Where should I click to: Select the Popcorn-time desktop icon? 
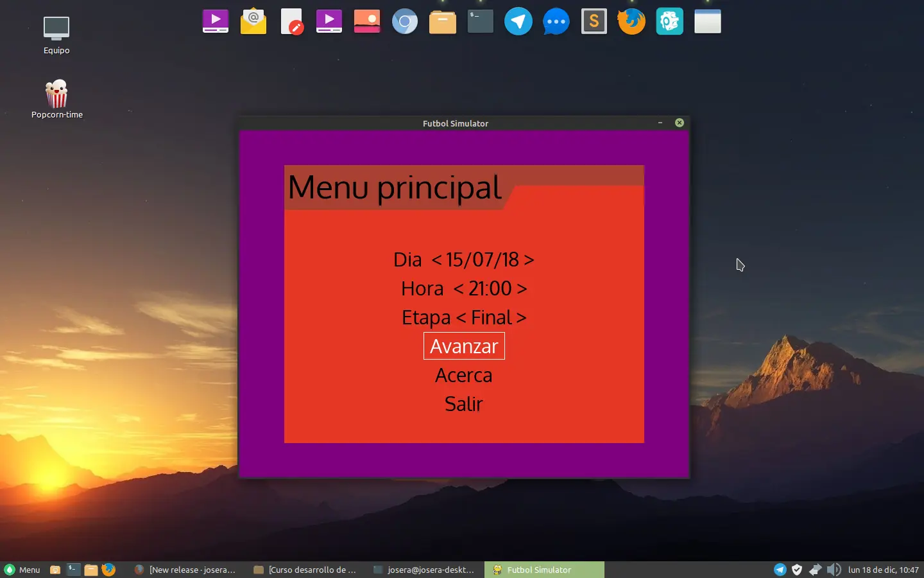(57, 99)
